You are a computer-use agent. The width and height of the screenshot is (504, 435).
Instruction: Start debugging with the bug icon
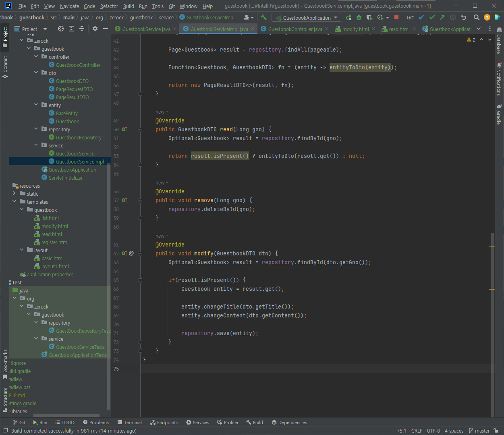coord(359,17)
